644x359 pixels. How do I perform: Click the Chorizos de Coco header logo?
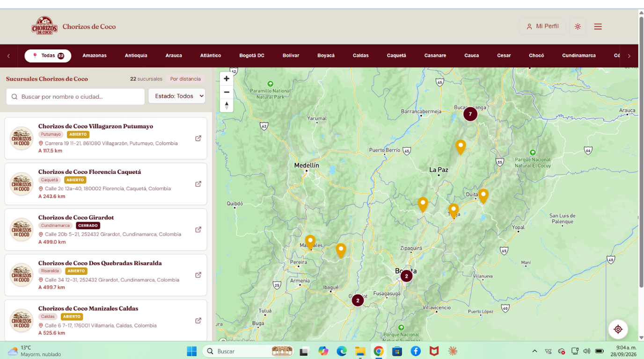click(x=44, y=26)
